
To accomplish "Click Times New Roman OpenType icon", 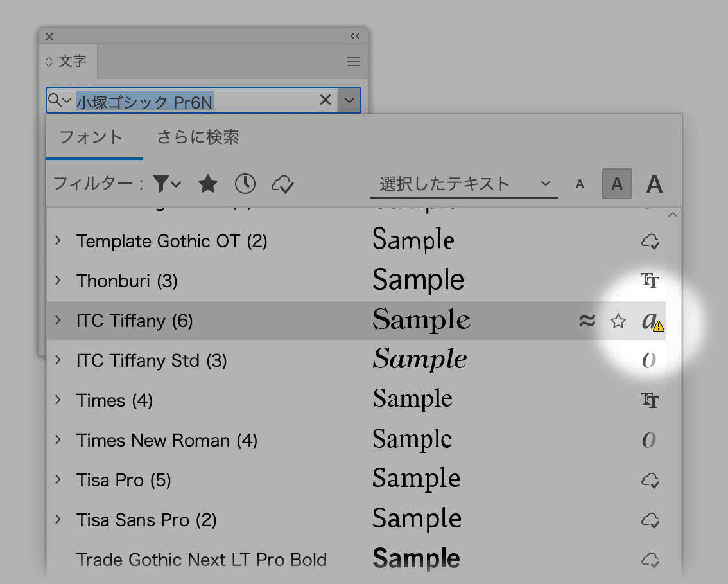I will [649, 440].
